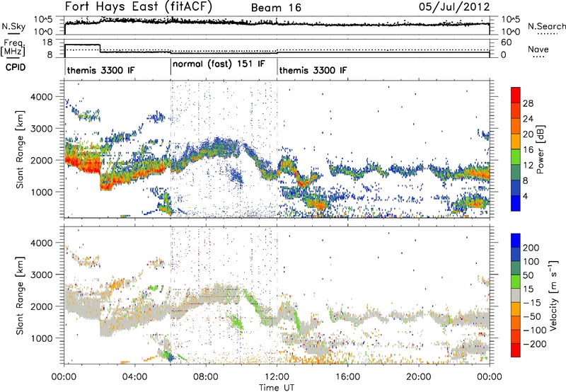The height and width of the screenshot is (392, 566).
Task: Click the '08:00' time axis tick label
Action: coord(206,377)
